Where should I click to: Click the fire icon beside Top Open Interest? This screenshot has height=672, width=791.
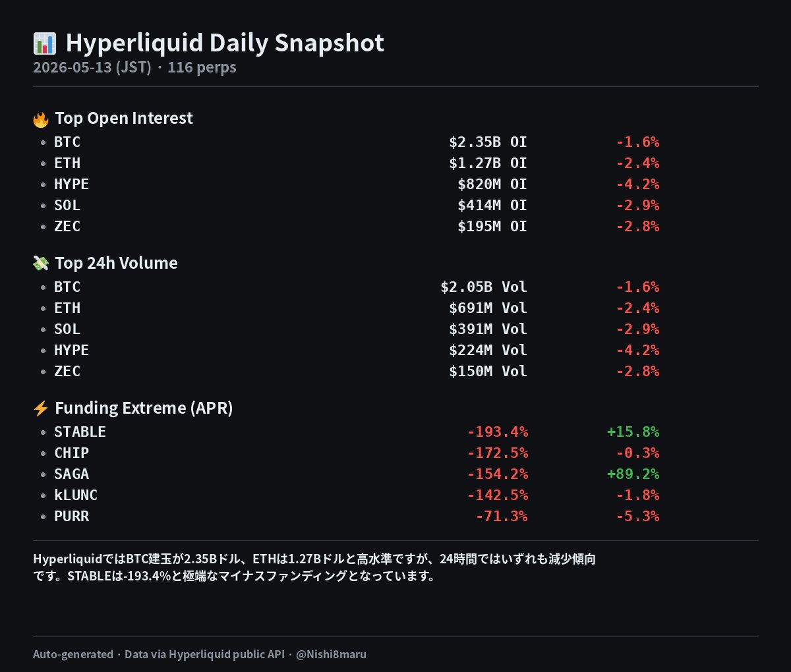coord(41,119)
